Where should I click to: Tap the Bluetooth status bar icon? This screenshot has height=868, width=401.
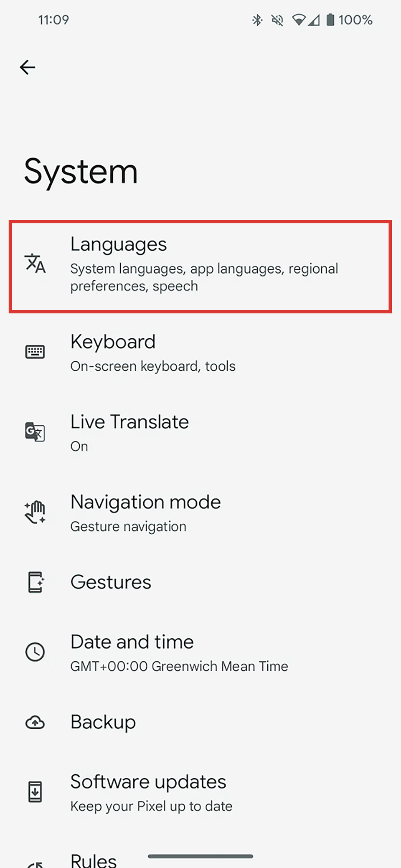(257, 20)
